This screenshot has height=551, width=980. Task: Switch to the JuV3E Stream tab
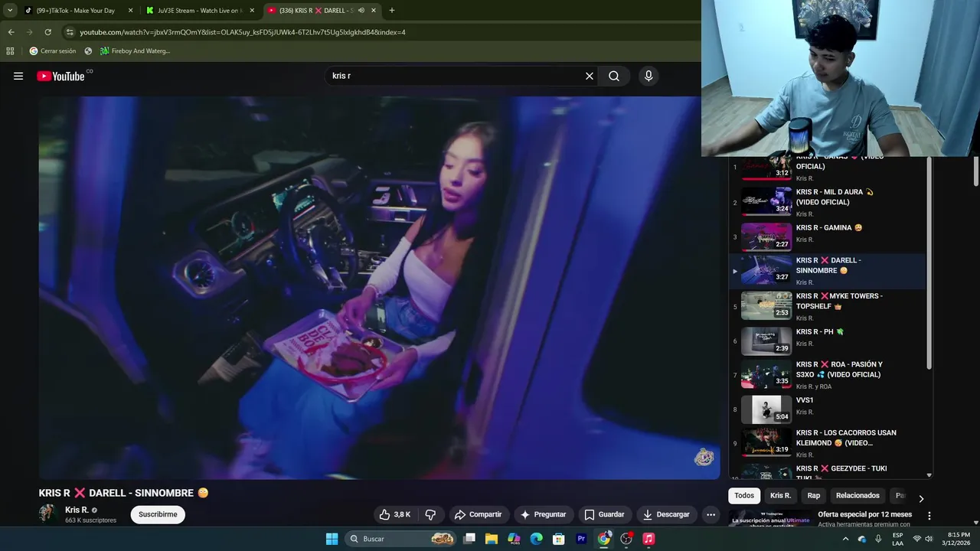pyautogui.click(x=201, y=11)
